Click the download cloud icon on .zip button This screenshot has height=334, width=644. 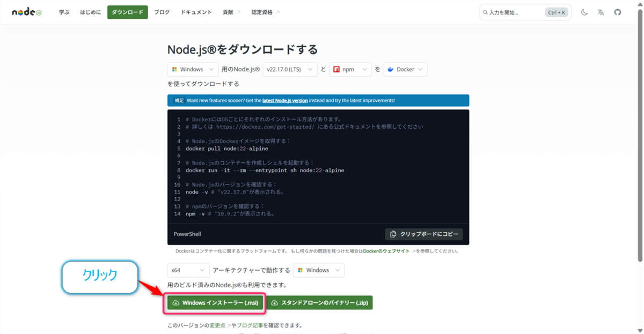(275, 303)
